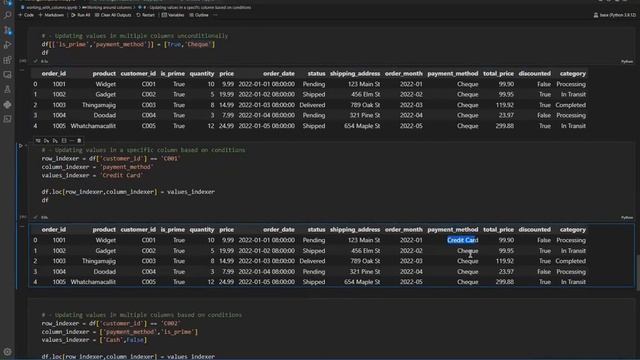Place cursor in first cell is_prime assignment line
This screenshot has width=640, height=360.
click(128, 44)
